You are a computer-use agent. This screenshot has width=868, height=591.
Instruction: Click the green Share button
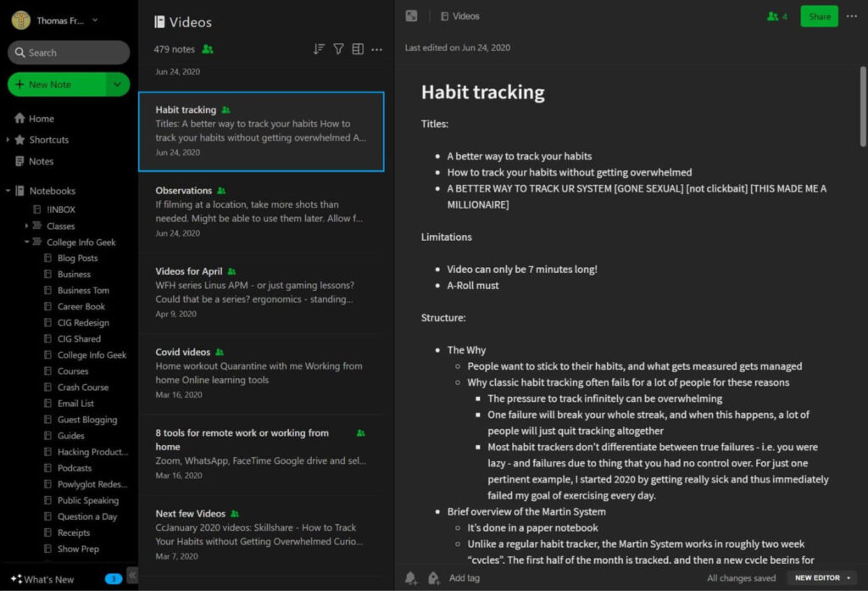pyautogui.click(x=819, y=16)
